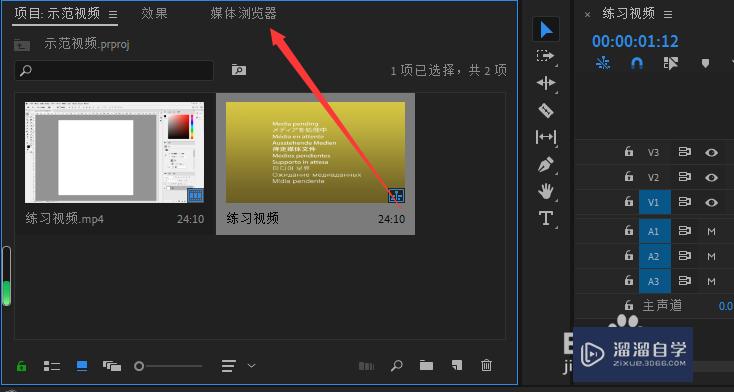Image resolution: width=734 pixels, height=392 pixels.
Task: Select 练习视频.mp4 thumbnail
Action: 114,152
